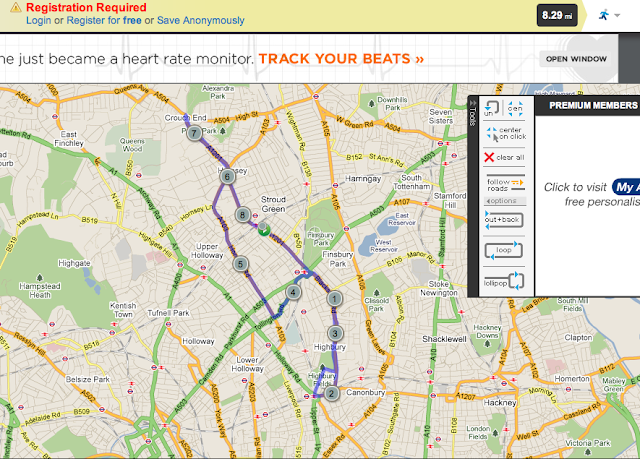Expand follow roads options
This screenshot has height=459, width=640.
coord(505,201)
